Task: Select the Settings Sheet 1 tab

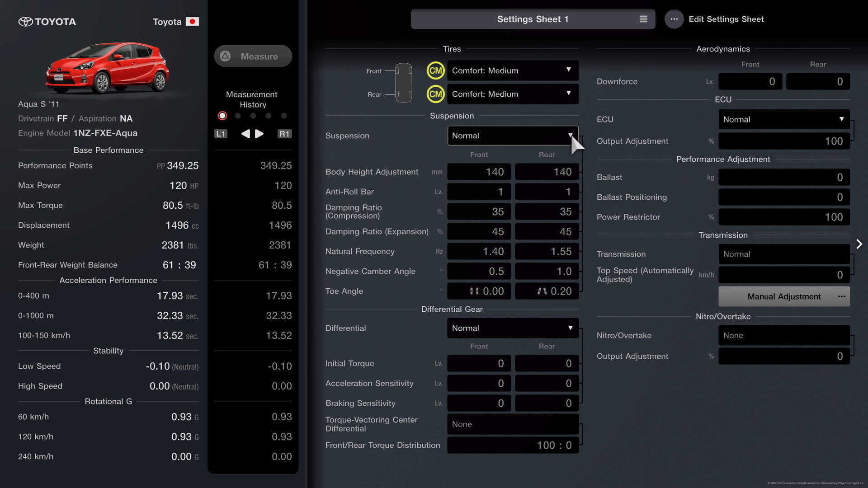Action: tap(533, 19)
